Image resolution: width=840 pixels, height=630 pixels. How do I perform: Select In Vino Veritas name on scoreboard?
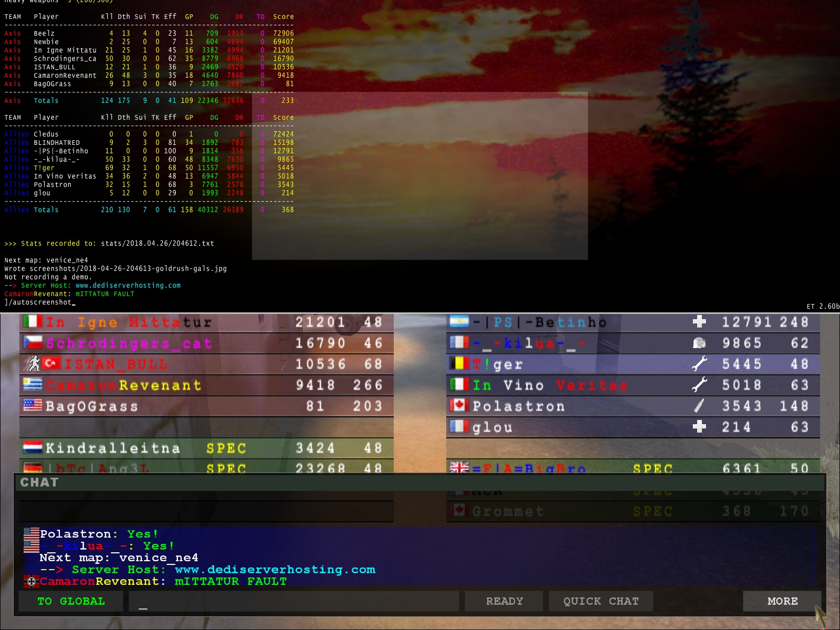click(550, 385)
